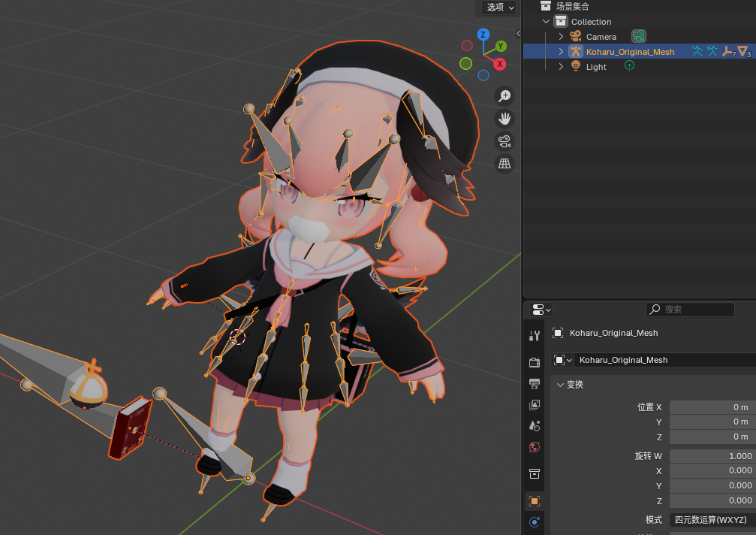The height and width of the screenshot is (535, 756).
Task: Expand the Koharu_Original_Mesh tree item
Action: pyautogui.click(x=561, y=52)
